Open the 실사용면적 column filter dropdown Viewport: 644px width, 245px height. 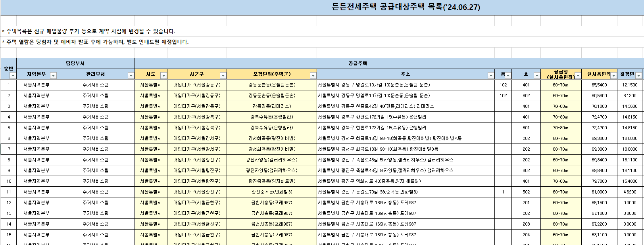click(x=614, y=75)
